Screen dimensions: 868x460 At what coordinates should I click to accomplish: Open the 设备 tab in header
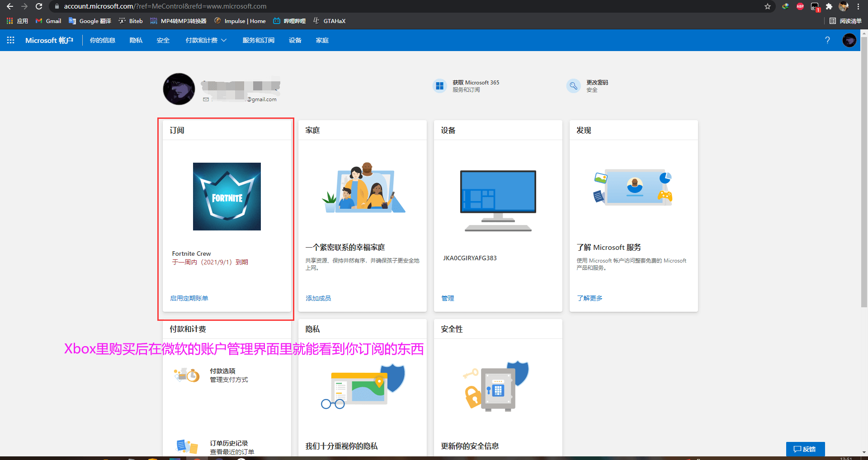point(295,40)
